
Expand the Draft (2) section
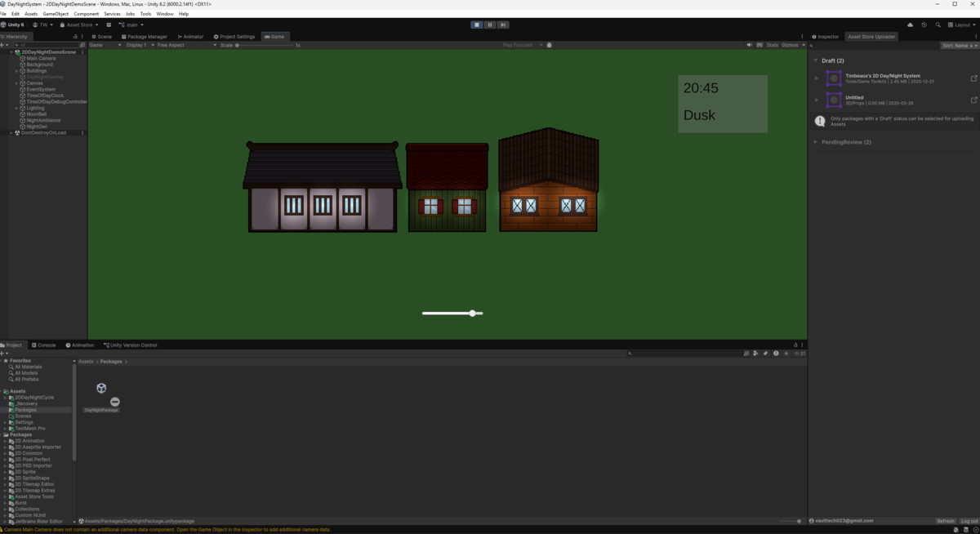point(816,60)
